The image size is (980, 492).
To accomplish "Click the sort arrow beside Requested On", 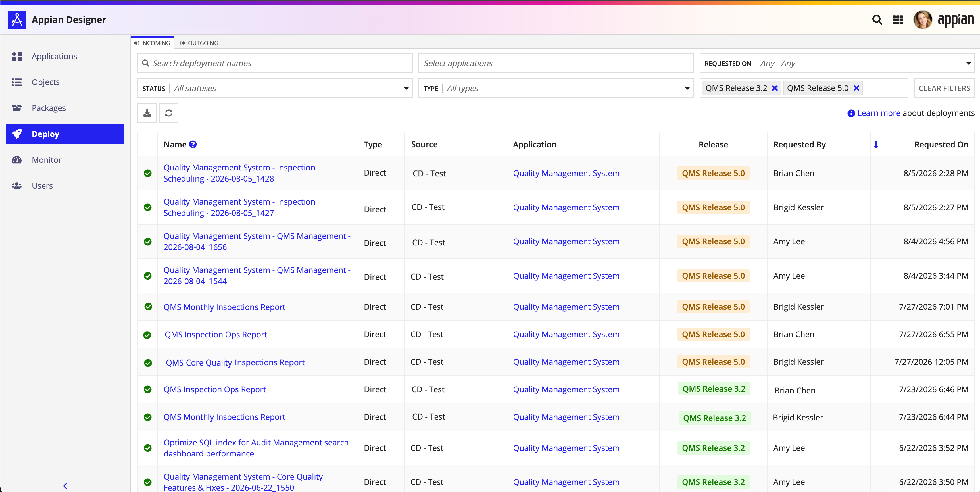I will point(876,144).
